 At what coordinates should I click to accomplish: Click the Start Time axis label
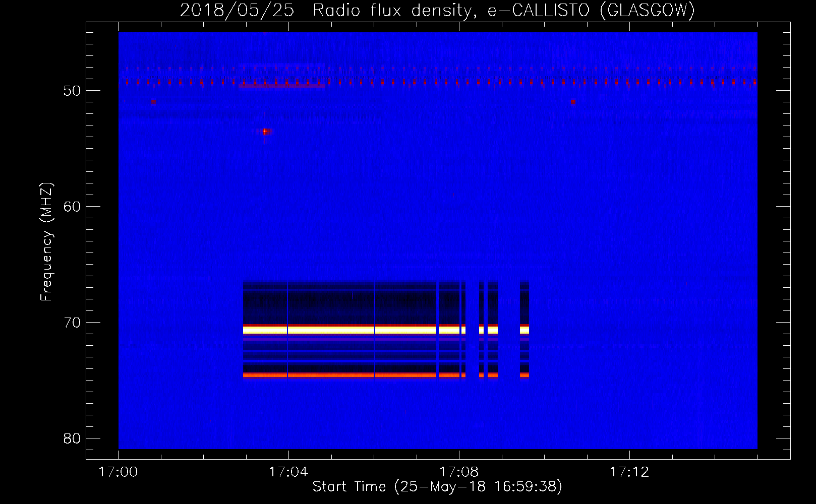click(437, 487)
